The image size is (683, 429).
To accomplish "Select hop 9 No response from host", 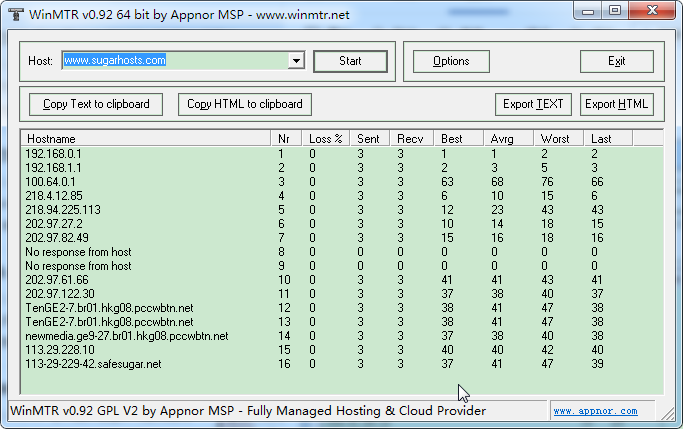I will [342, 266].
